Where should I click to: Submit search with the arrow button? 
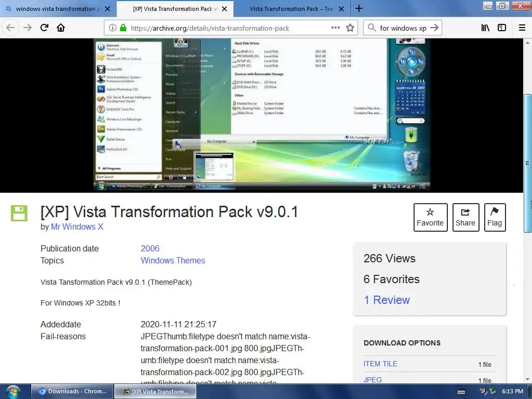click(434, 28)
